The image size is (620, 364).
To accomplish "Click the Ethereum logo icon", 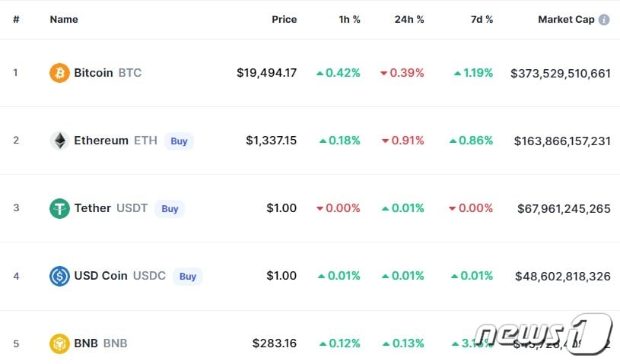I will [x=59, y=141].
